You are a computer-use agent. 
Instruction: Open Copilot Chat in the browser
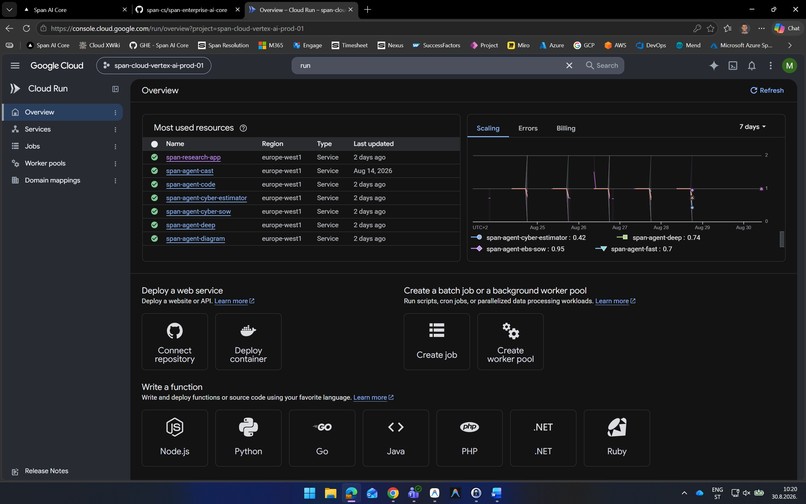(787, 28)
